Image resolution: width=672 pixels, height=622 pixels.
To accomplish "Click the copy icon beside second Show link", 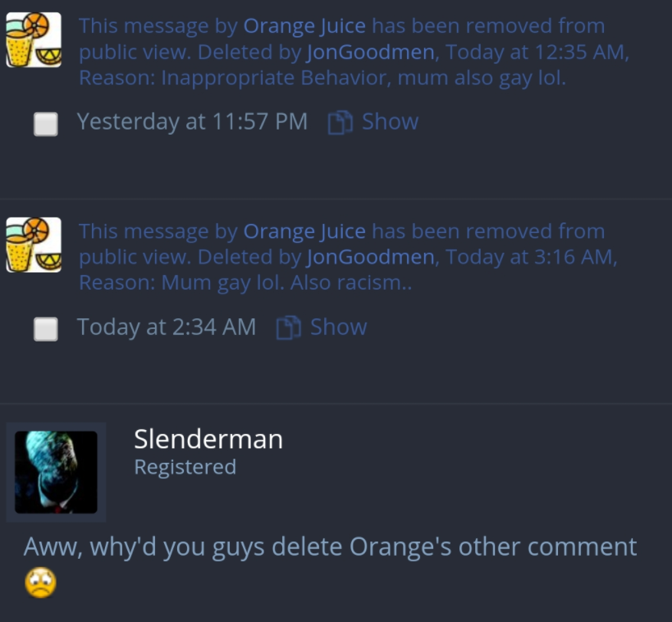I will (x=289, y=328).
